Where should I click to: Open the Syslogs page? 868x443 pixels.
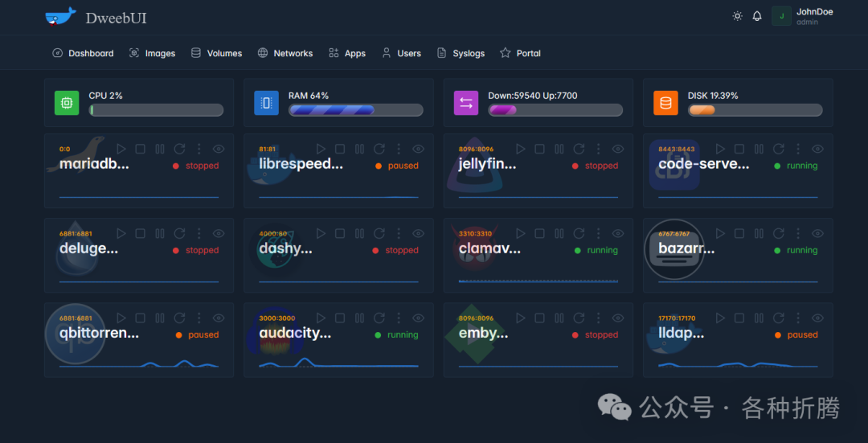461,53
